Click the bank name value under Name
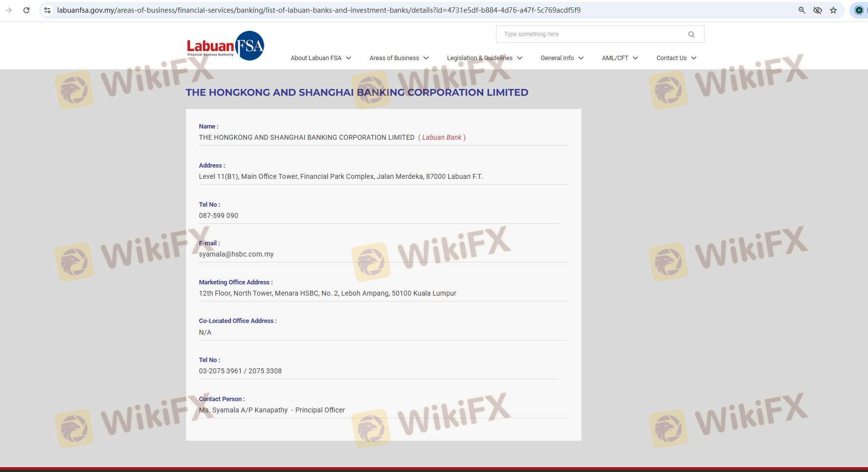Image resolution: width=868 pixels, height=472 pixels. (307, 137)
